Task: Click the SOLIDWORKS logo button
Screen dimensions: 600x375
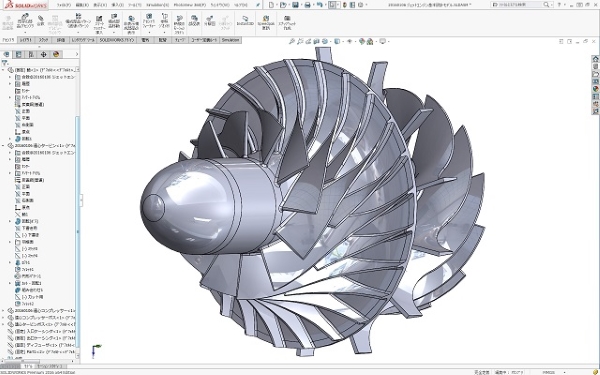Action: (26, 5)
